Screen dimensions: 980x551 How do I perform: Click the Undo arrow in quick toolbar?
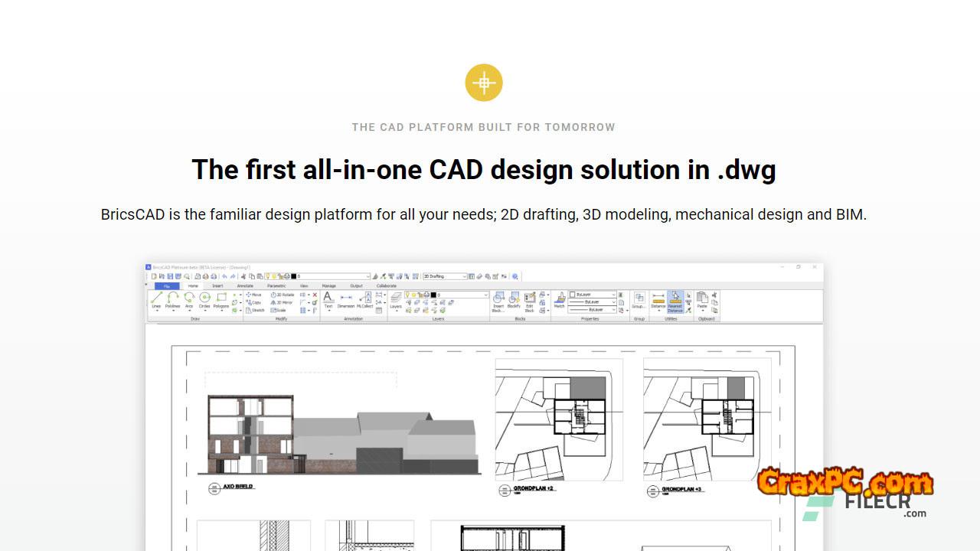coord(224,276)
